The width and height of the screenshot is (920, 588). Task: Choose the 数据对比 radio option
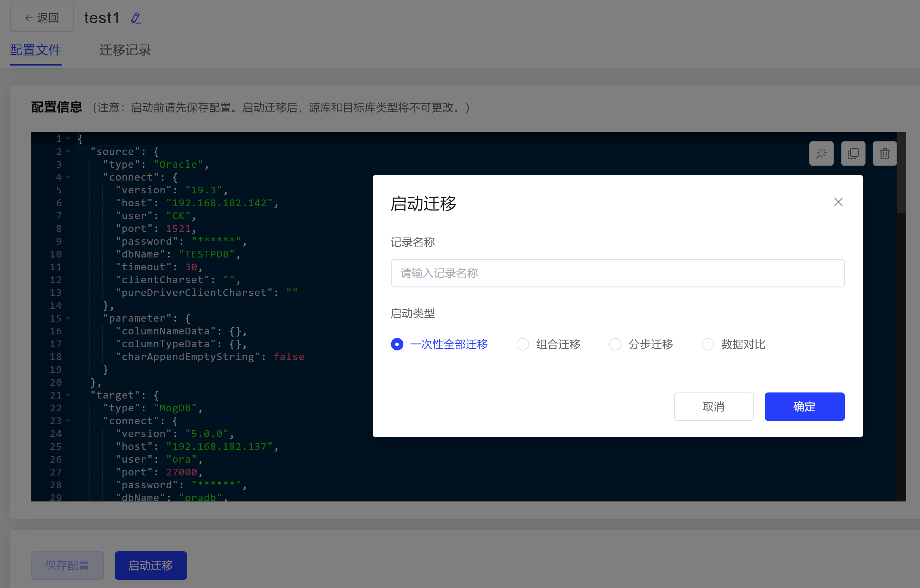pos(707,344)
